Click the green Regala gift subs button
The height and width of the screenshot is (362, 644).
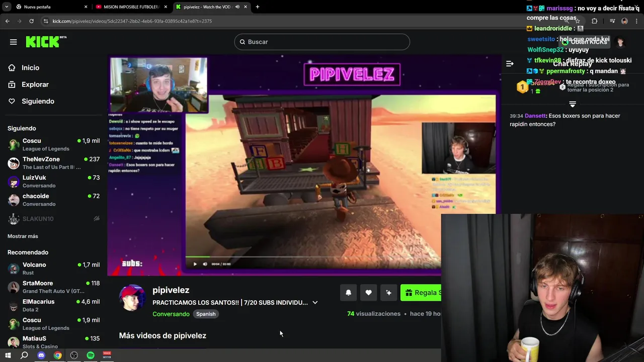coord(421,293)
